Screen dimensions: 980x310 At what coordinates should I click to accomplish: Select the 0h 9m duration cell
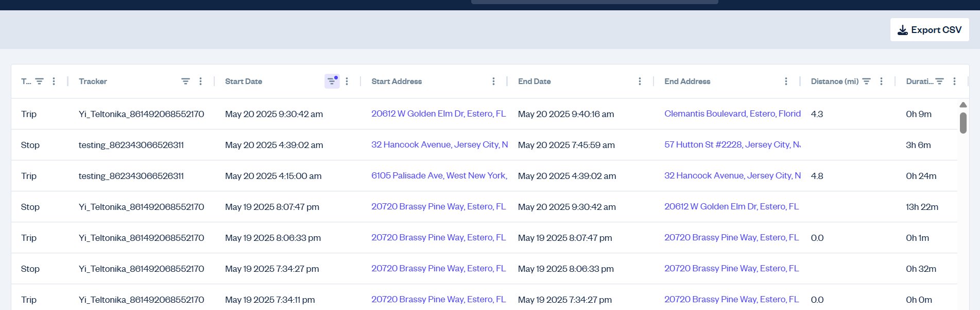click(x=918, y=114)
